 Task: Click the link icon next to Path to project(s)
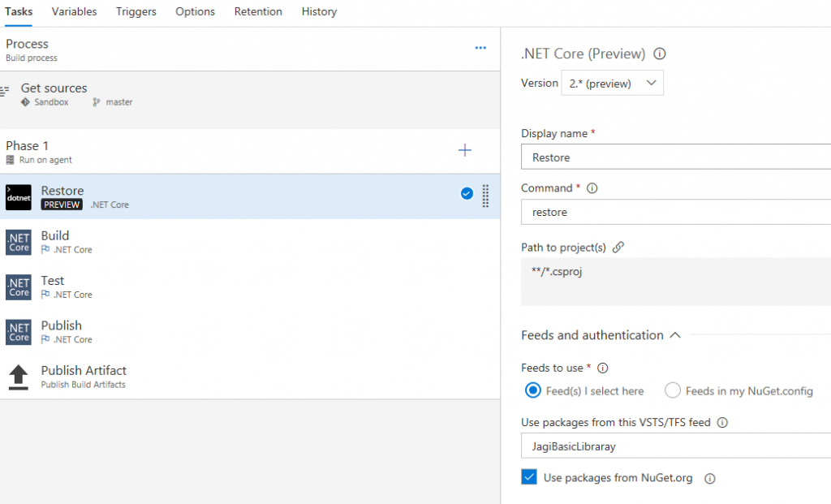point(618,248)
